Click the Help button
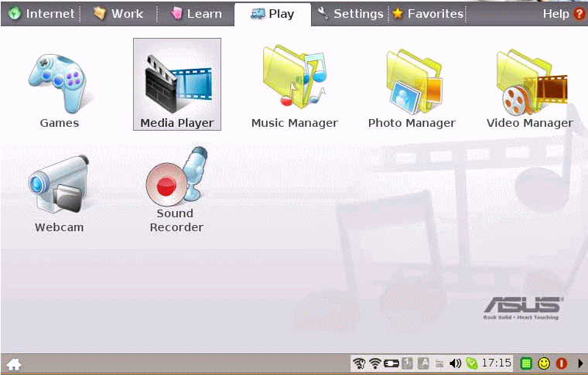Image resolution: width=588 pixels, height=375 pixels. (563, 14)
